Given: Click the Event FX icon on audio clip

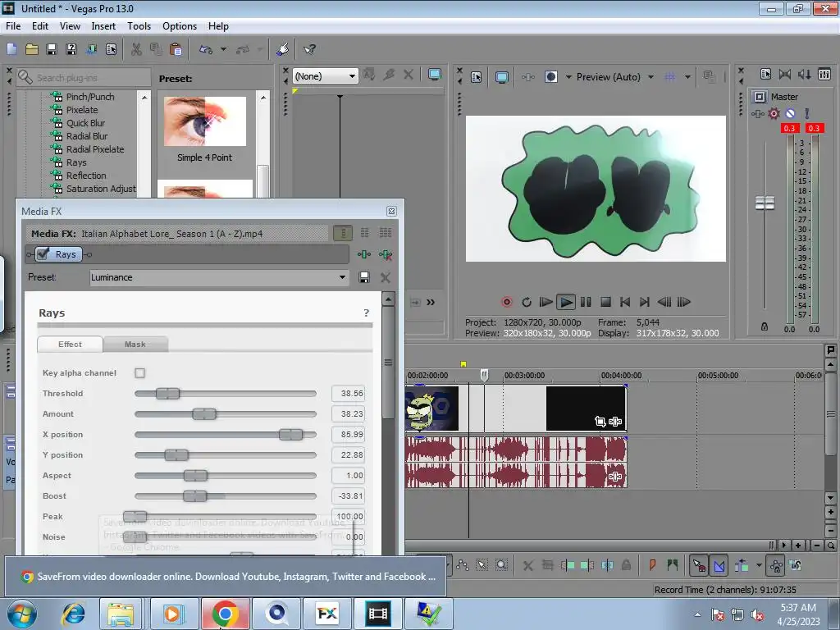Looking at the screenshot, I should (615, 477).
